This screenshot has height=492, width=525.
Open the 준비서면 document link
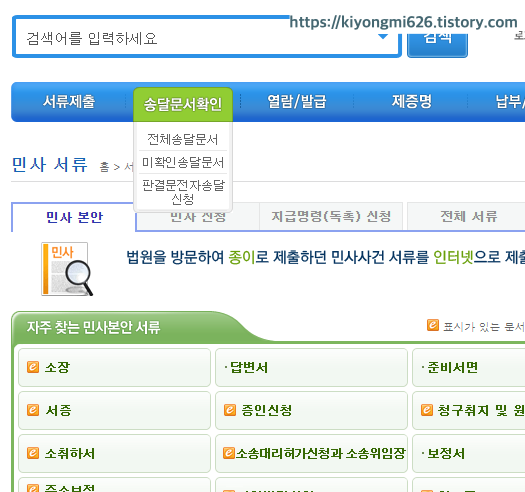coord(452,367)
